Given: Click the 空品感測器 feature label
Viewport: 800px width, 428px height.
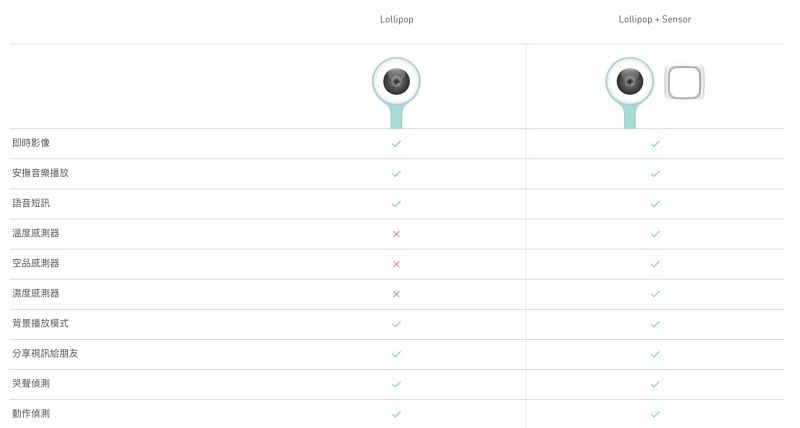Looking at the screenshot, I should pyautogui.click(x=36, y=263).
